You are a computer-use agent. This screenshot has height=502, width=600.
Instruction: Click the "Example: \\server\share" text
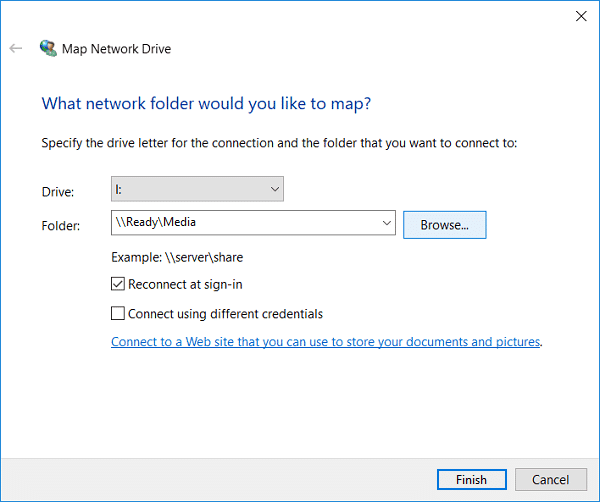pyautogui.click(x=177, y=257)
